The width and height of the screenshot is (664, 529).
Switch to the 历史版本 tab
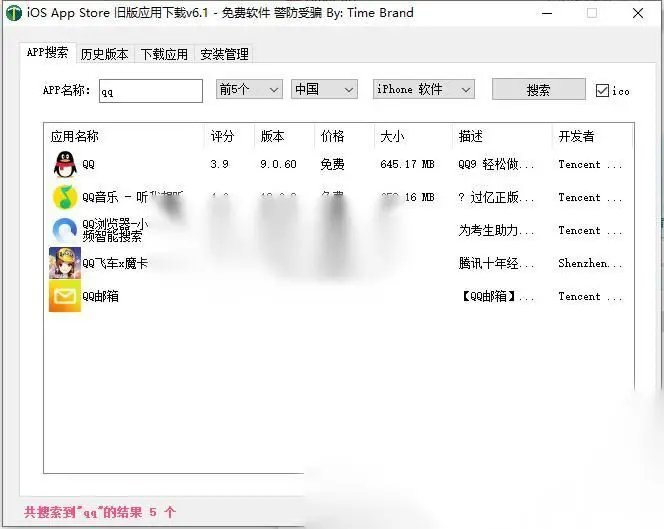105,54
